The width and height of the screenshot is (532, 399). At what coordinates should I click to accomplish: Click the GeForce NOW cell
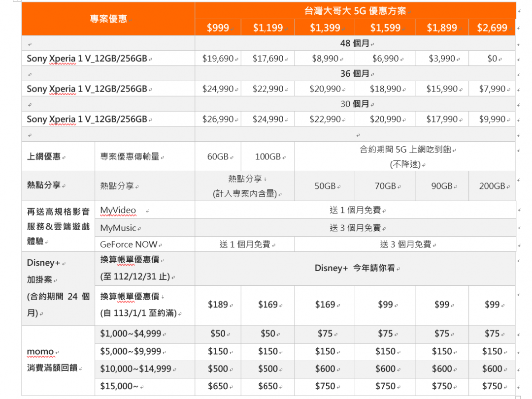pos(129,245)
